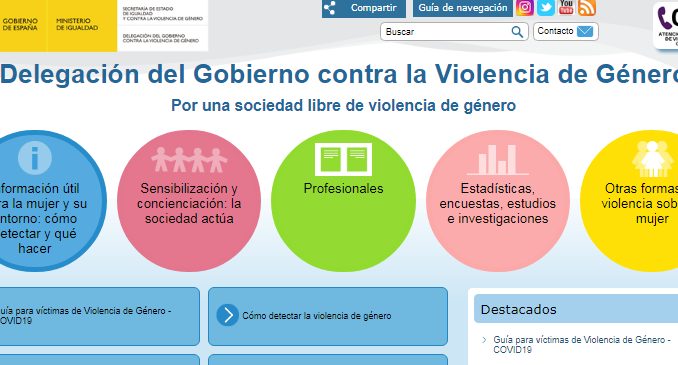Viewport: 678px width, 365px height.
Task: Click the envelope icon in Contacto
Action: pyautogui.click(x=585, y=31)
